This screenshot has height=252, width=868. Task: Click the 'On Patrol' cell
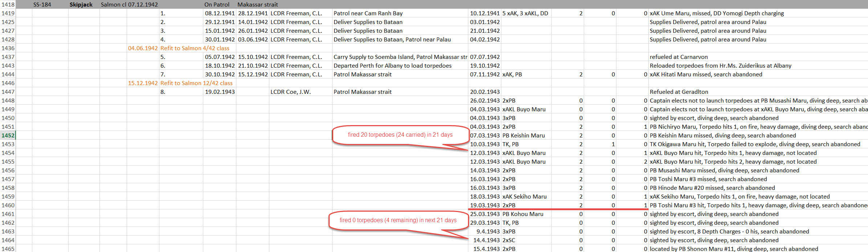coord(217,4)
